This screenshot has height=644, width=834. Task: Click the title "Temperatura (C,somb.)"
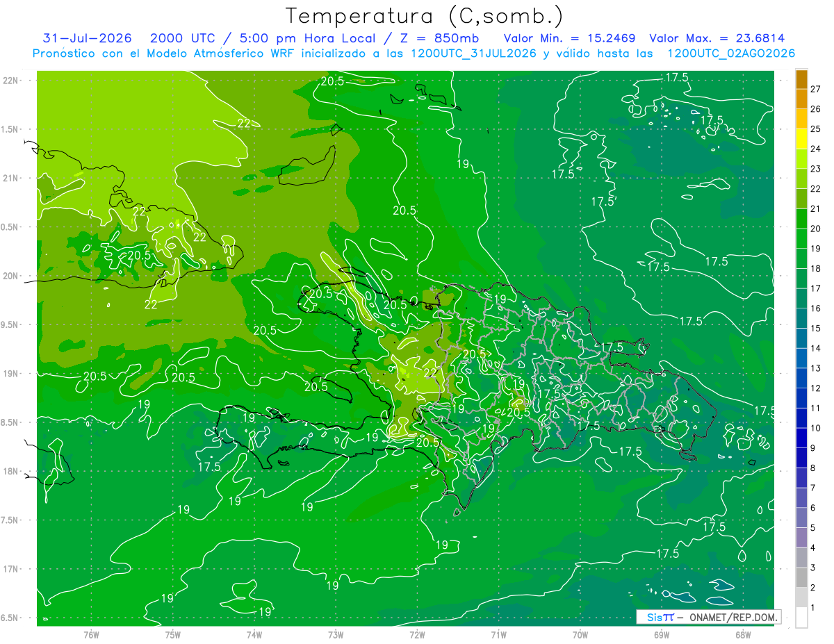coord(425,16)
